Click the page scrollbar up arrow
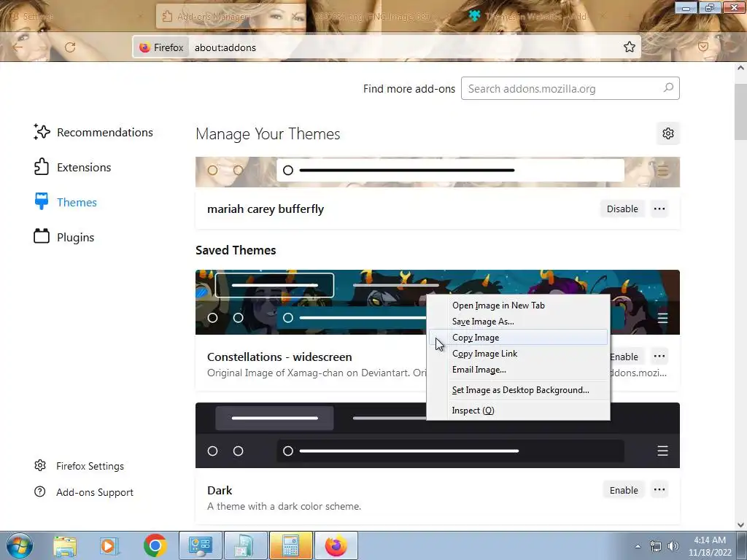The width and height of the screenshot is (747, 560). 740,68
